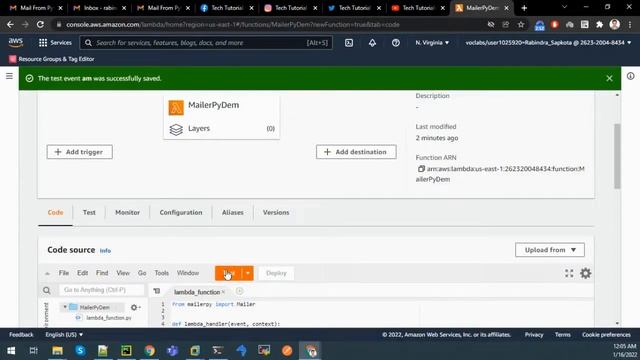
Task: Open File Explorer from taskbar
Action: pos(57,350)
